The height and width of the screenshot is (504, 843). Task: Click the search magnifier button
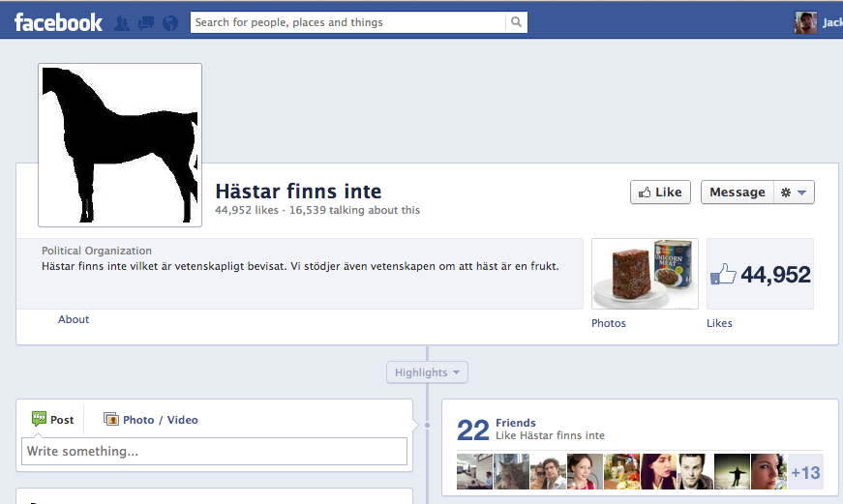(x=516, y=22)
